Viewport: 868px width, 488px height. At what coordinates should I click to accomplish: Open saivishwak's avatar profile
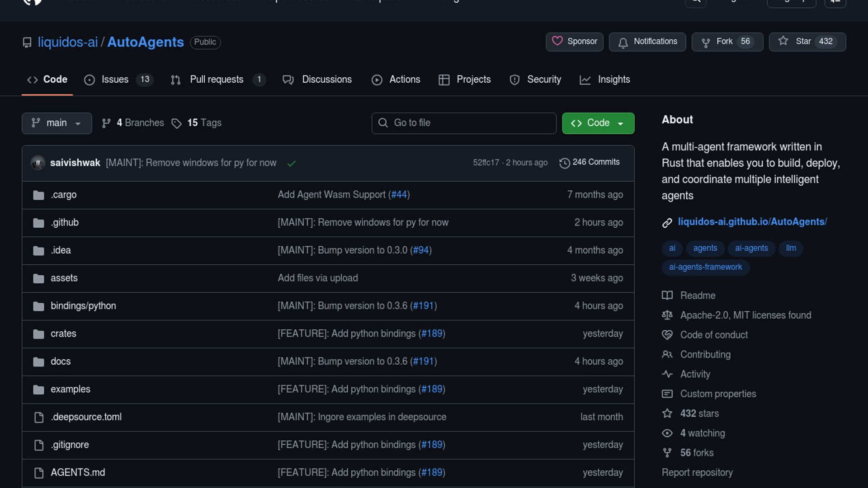[x=38, y=163]
